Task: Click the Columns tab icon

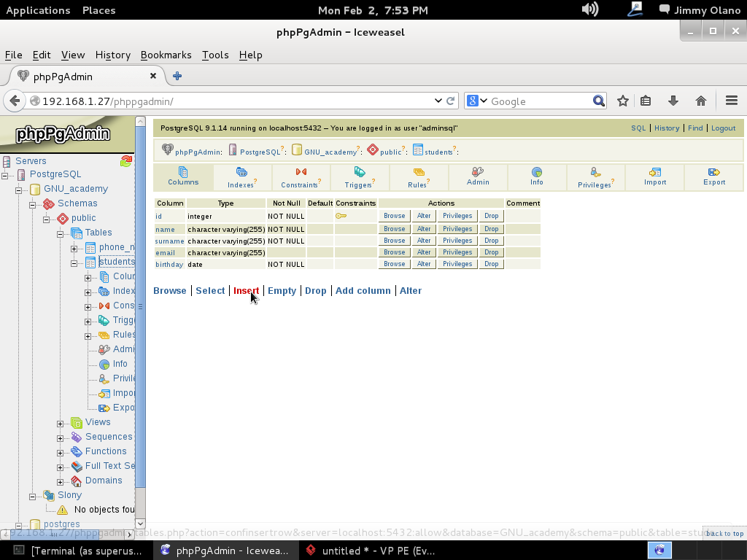Action: [183, 172]
